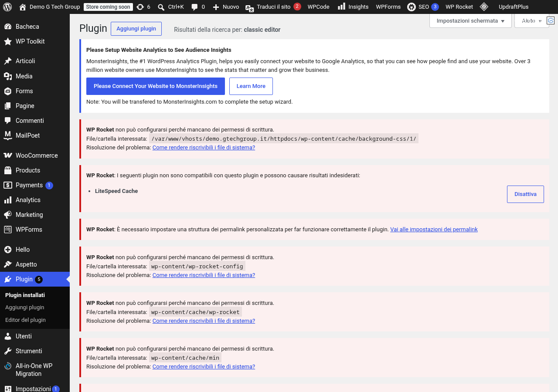Open the UpdraftPlus admin bar menu
This screenshot has width=558, height=392.
pyautogui.click(x=514, y=7)
